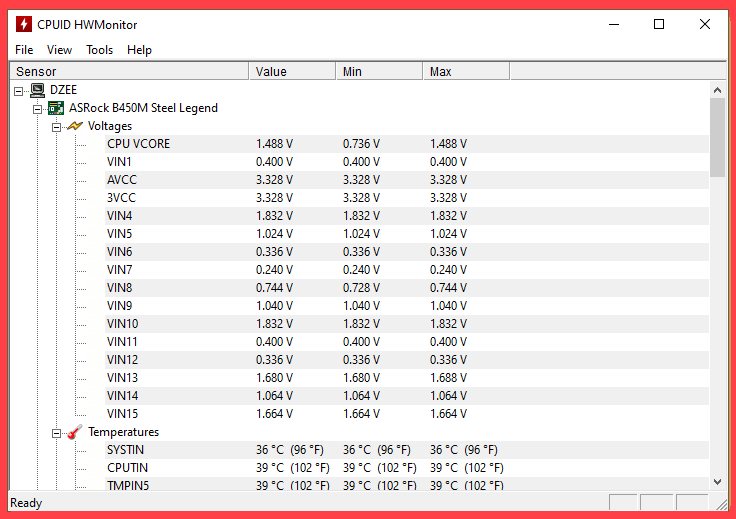Select the Voltages tree label

point(110,126)
